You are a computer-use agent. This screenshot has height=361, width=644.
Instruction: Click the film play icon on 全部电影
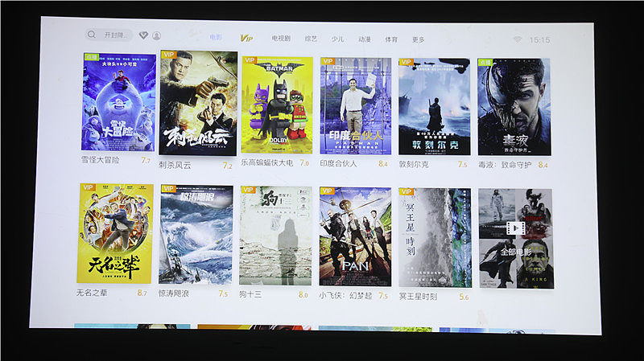click(x=515, y=228)
